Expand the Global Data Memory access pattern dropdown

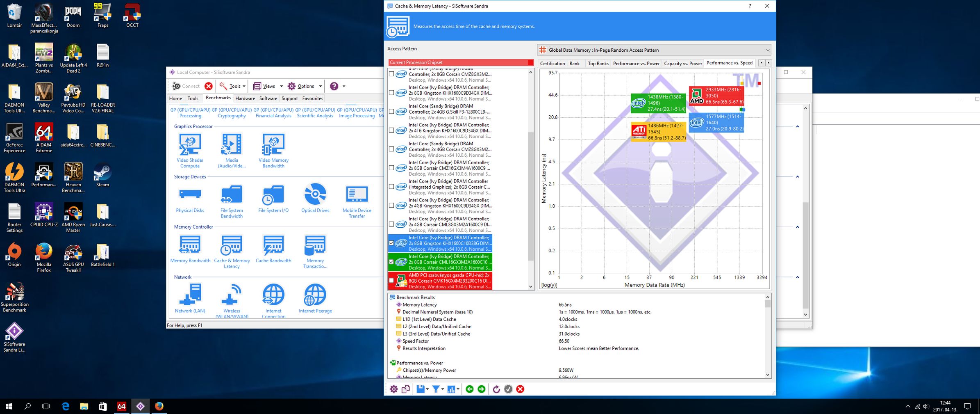tap(767, 50)
